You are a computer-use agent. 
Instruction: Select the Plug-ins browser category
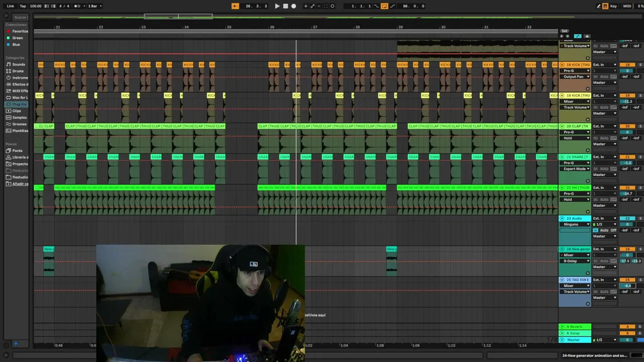(17, 104)
